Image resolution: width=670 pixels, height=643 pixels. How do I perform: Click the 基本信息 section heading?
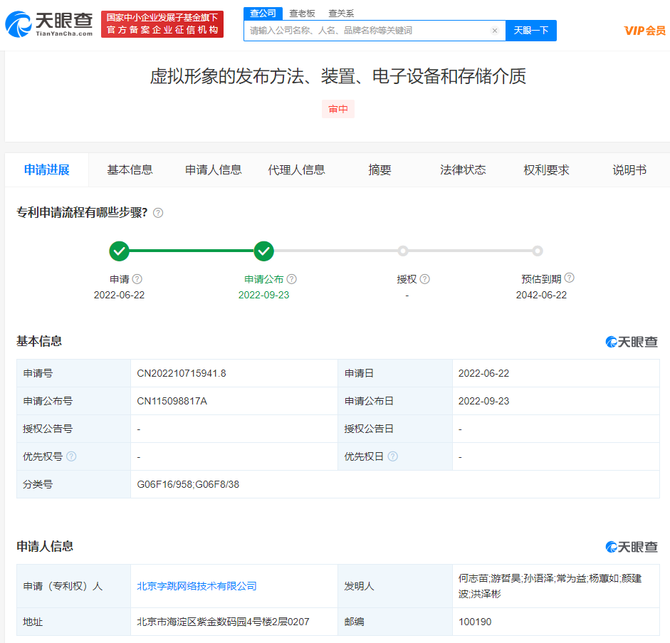click(x=39, y=341)
